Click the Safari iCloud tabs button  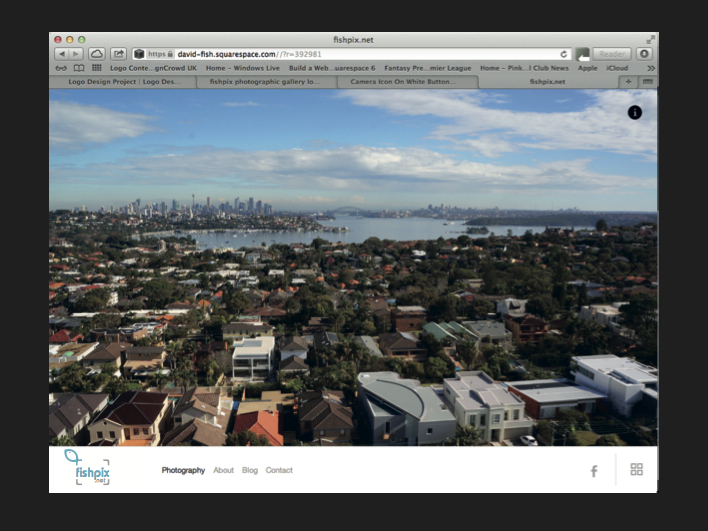point(97,54)
